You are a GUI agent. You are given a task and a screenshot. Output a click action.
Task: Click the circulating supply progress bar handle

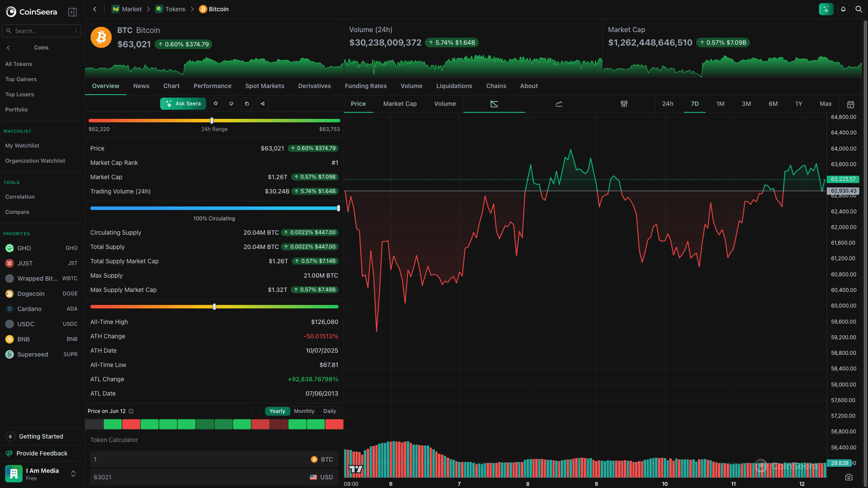[339, 208]
